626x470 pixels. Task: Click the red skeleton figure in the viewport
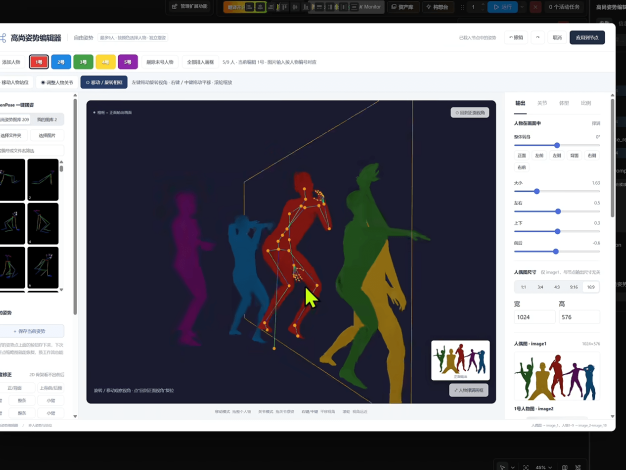tap(297, 256)
